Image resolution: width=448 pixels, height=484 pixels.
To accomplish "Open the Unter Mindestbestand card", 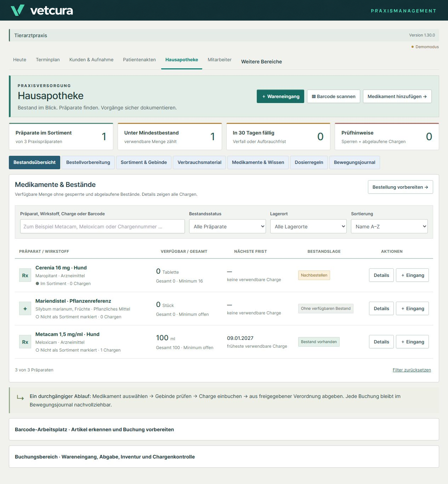I will point(170,137).
